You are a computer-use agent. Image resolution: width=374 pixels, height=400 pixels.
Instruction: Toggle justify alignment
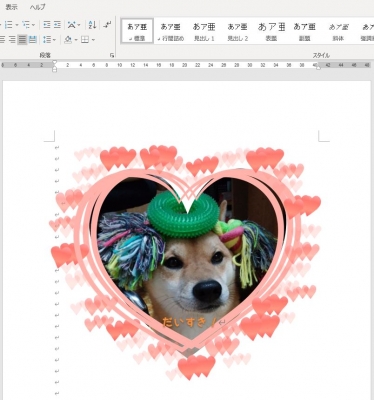click(x=22, y=40)
